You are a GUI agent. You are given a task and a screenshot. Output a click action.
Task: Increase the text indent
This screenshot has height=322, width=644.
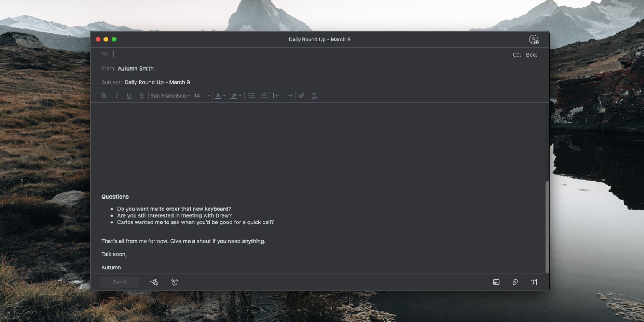[289, 95]
